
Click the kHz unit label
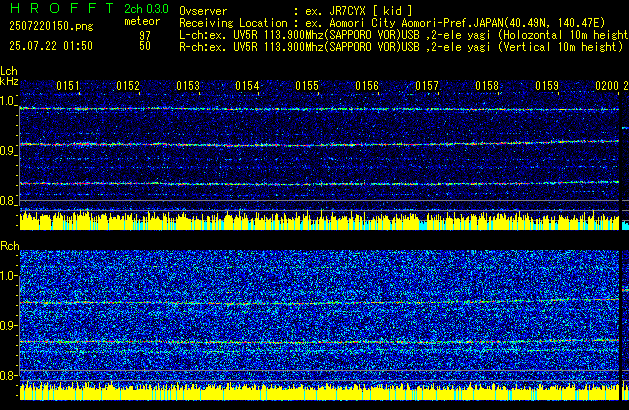click(x=9, y=81)
